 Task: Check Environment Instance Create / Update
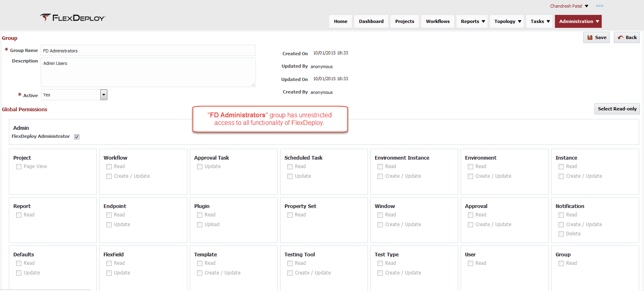point(380,176)
